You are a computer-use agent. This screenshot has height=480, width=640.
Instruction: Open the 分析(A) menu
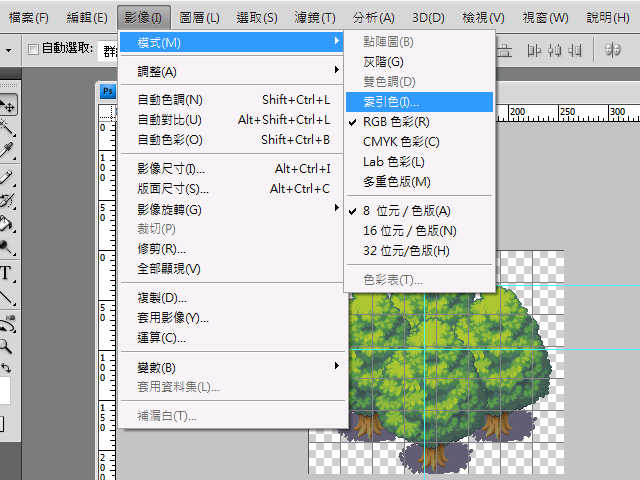373,18
